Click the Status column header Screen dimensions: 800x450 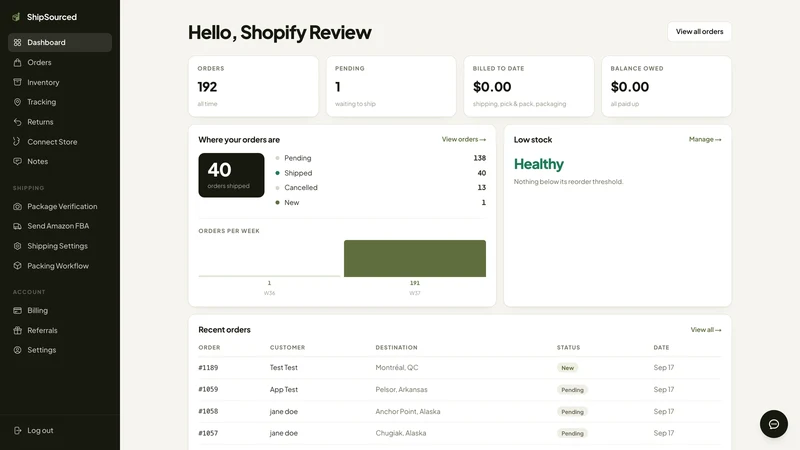point(568,347)
